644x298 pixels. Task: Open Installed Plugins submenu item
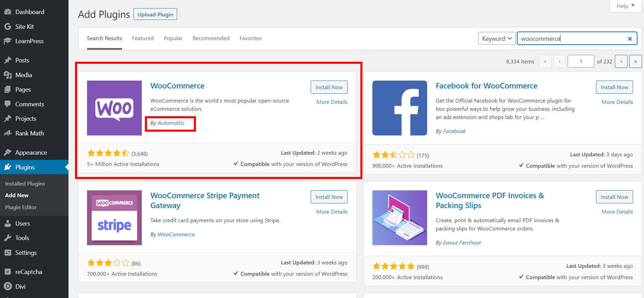tap(25, 184)
